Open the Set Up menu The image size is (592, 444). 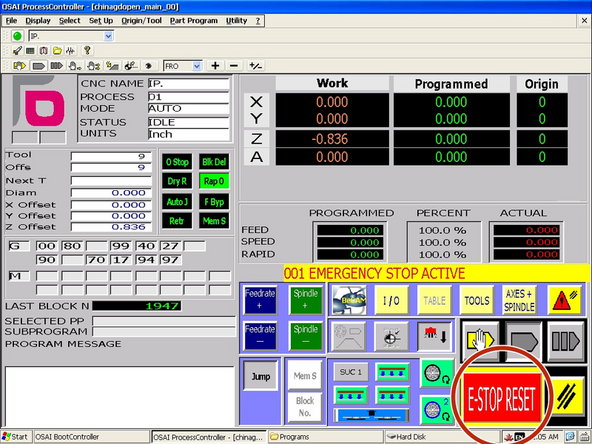point(101,21)
